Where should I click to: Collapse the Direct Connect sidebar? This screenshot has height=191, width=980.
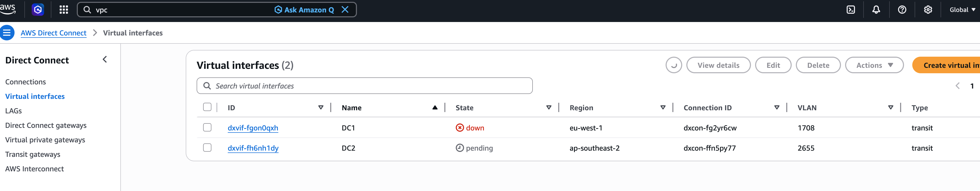pyautogui.click(x=105, y=60)
